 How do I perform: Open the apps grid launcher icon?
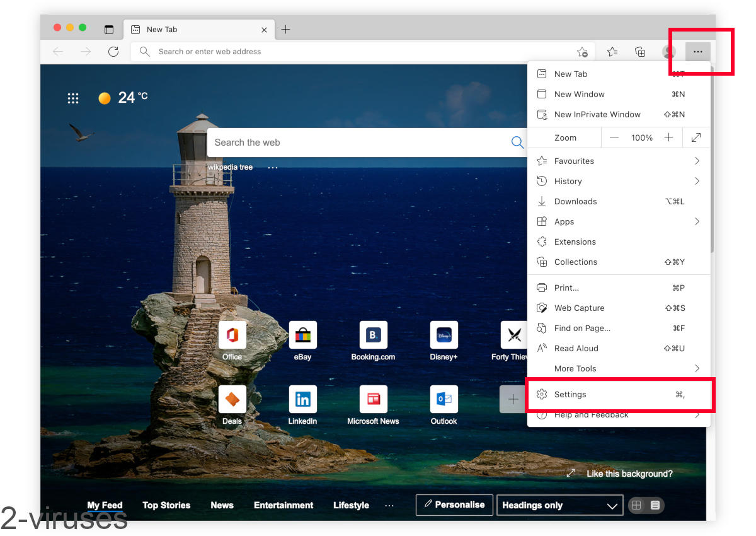(73, 98)
